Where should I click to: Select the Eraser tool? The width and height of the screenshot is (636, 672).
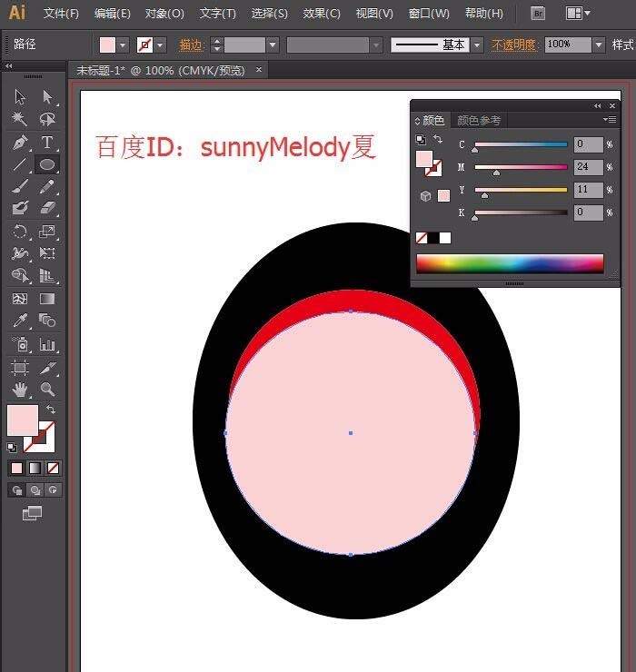click(47, 208)
